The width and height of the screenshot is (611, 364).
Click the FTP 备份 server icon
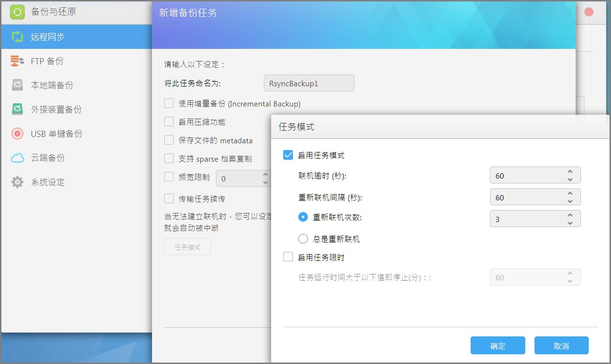click(17, 61)
